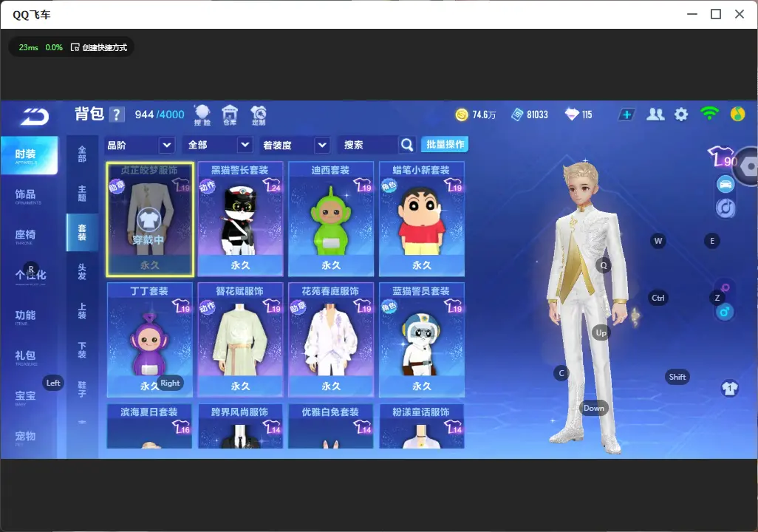Open the friends list icon
The width and height of the screenshot is (758, 532).
coord(655,115)
